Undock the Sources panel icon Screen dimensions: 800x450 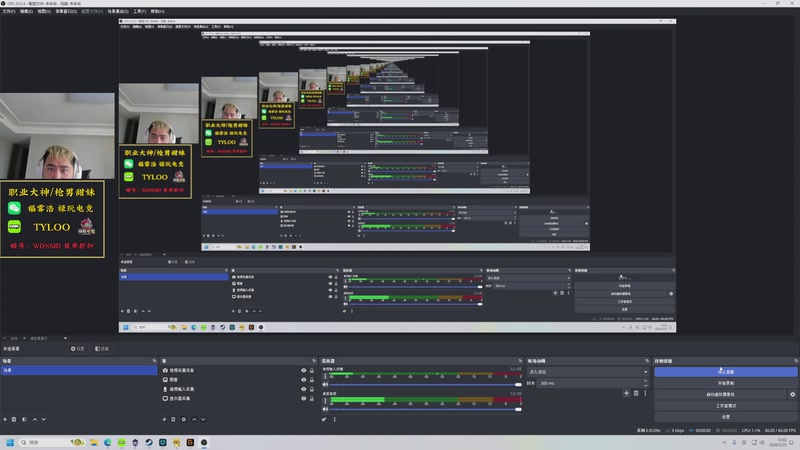[x=314, y=361]
